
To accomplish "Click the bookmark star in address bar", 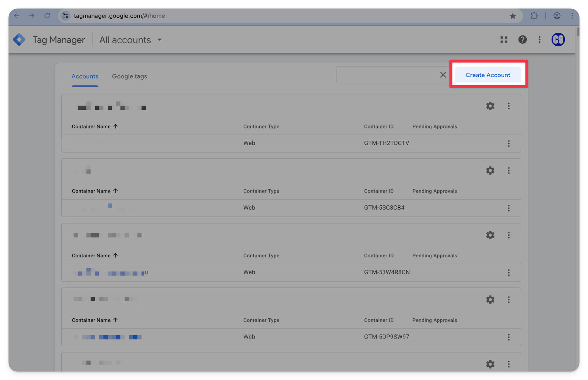I will tap(513, 16).
